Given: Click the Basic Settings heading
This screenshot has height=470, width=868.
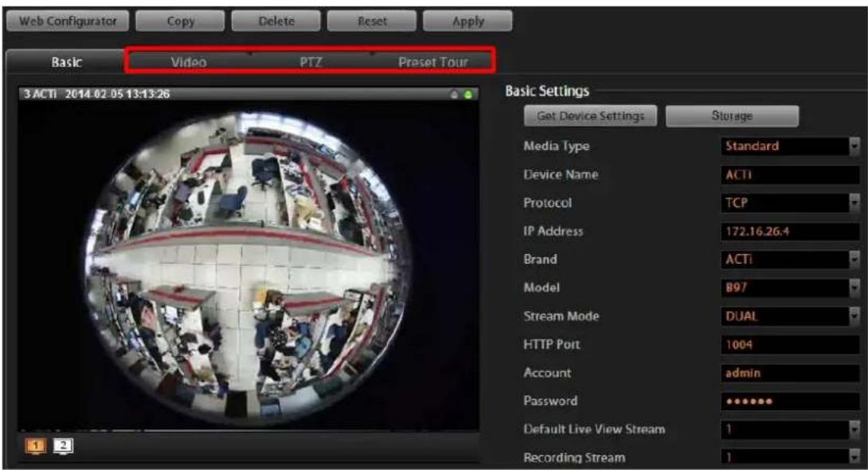Looking at the screenshot, I should pos(547,91).
